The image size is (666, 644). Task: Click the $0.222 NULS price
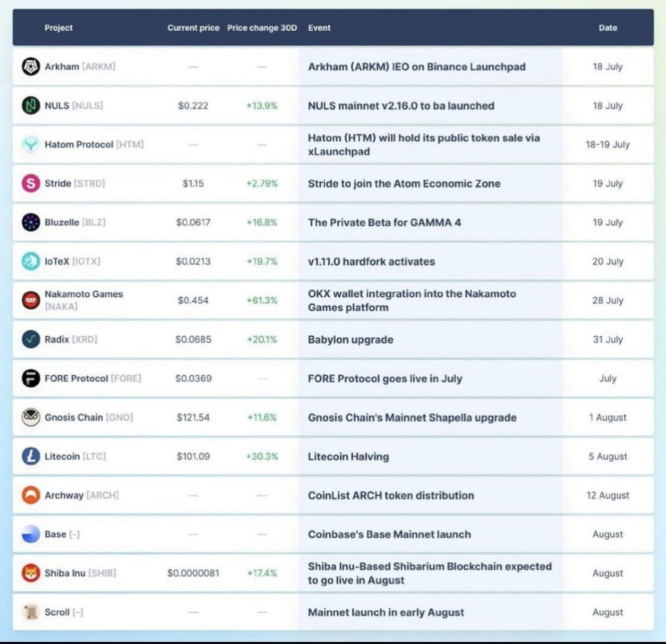pyautogui.click(x=193, y=106)
